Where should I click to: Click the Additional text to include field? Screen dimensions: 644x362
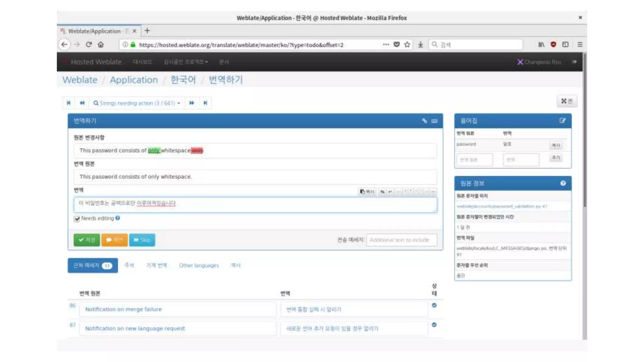point(401,240)
